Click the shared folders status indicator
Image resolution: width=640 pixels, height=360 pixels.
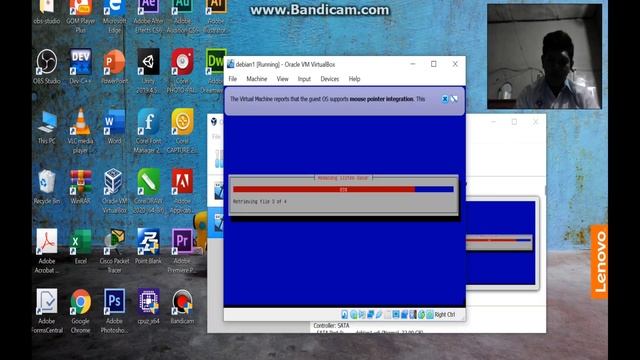[387, 315]
